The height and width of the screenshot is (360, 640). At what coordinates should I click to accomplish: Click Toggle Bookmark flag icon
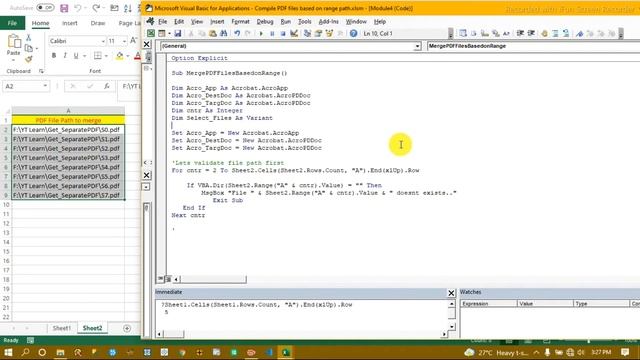coord(580,33)
